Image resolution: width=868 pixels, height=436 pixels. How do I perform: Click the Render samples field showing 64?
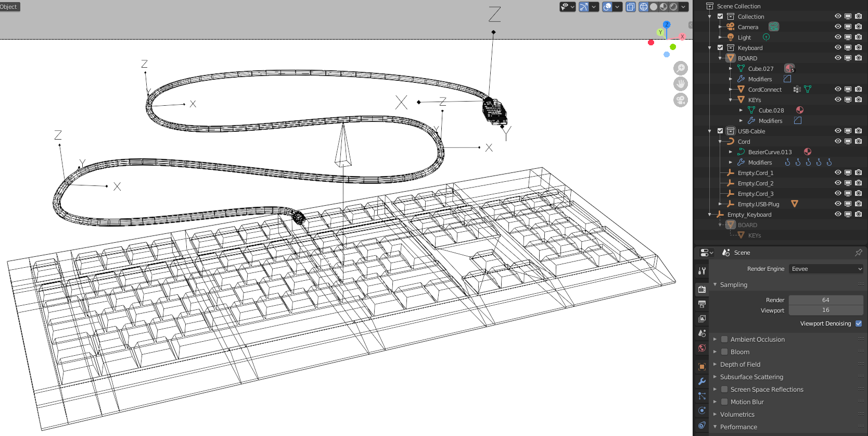(x=825, y=300)
